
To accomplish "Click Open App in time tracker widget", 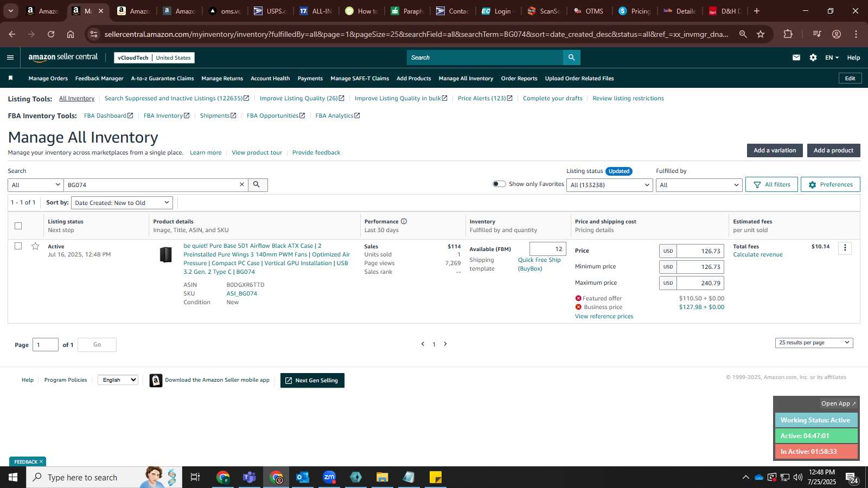I will coord(838,403).
